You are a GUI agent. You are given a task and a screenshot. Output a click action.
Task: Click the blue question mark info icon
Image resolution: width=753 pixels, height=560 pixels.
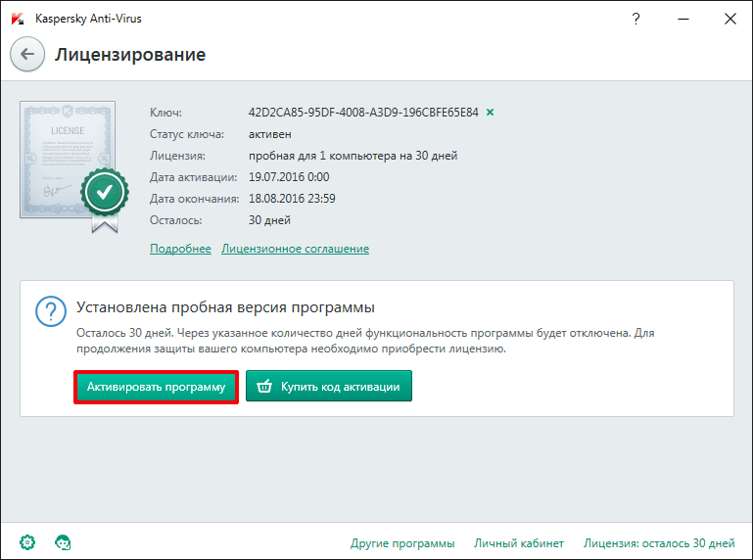tap(51, 311)
